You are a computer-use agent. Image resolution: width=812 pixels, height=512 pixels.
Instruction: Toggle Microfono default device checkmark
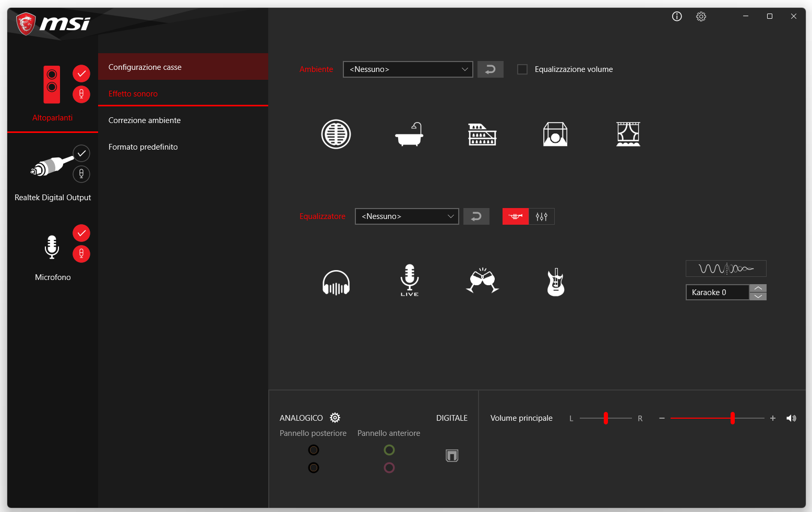click(81, 233)
